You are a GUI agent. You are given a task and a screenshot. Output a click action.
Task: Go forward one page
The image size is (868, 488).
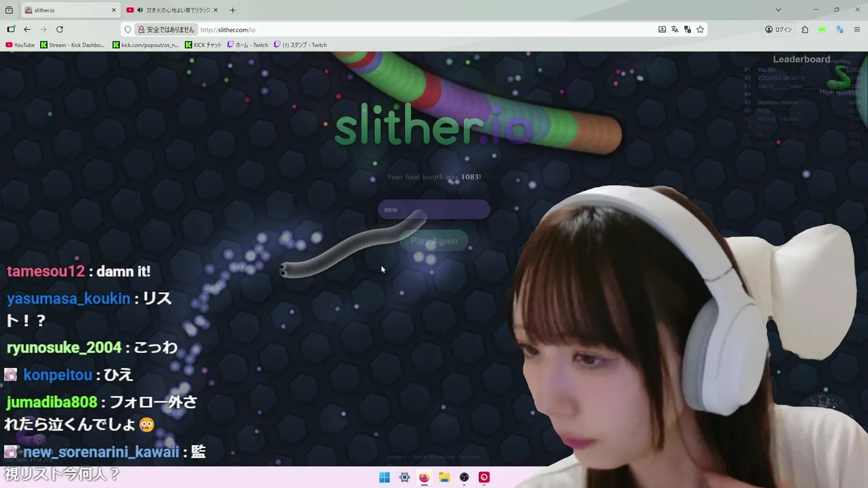pos(43,29)
